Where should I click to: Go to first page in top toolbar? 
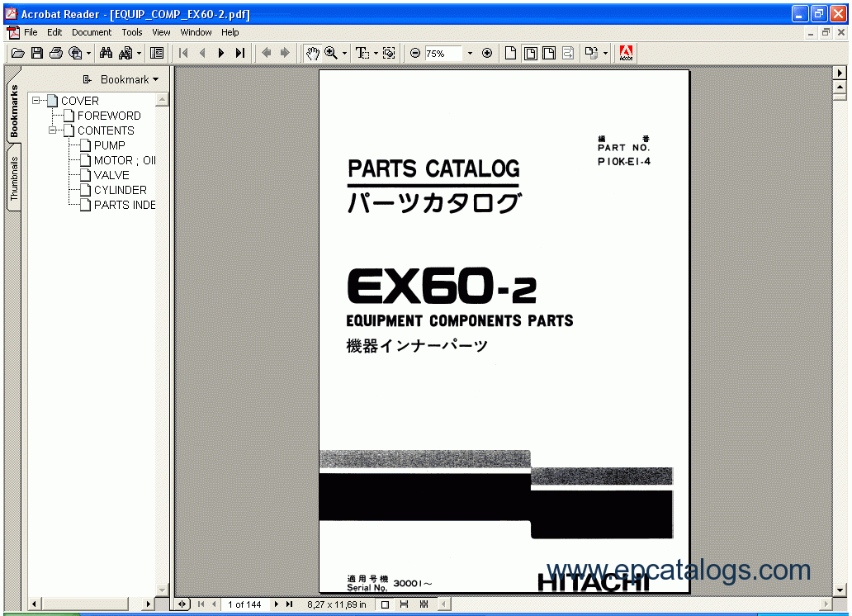click(183, 54)
